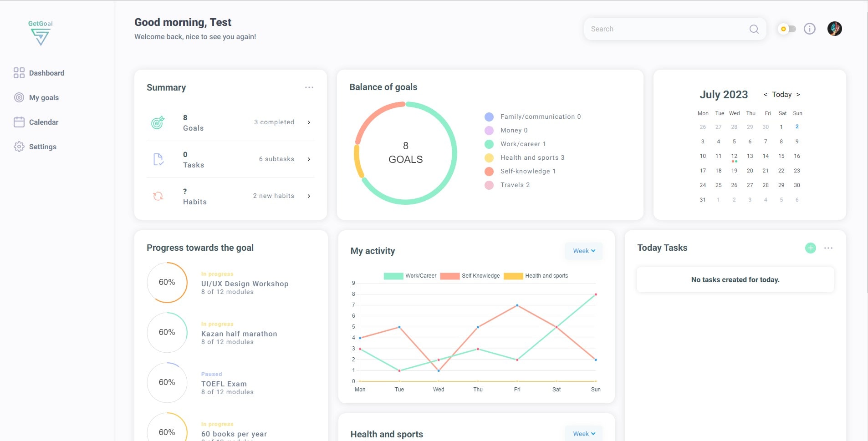Click the Family/communication color dot
The image size is (868, 441).
point(489,117)
